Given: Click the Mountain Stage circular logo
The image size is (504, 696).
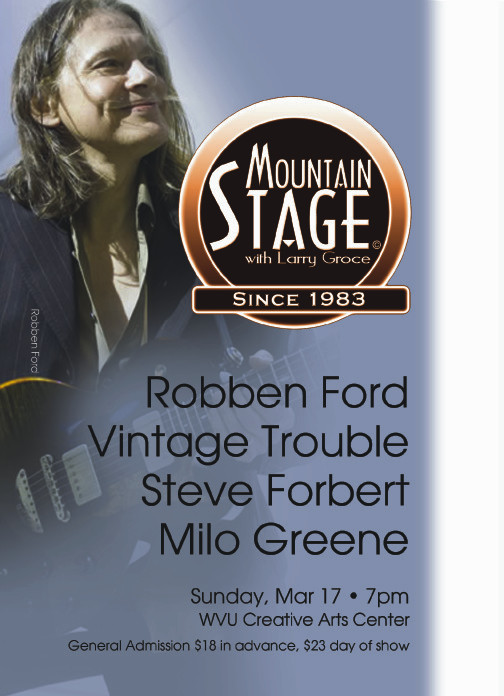Looking at the screenshot, I should [294, 212].
